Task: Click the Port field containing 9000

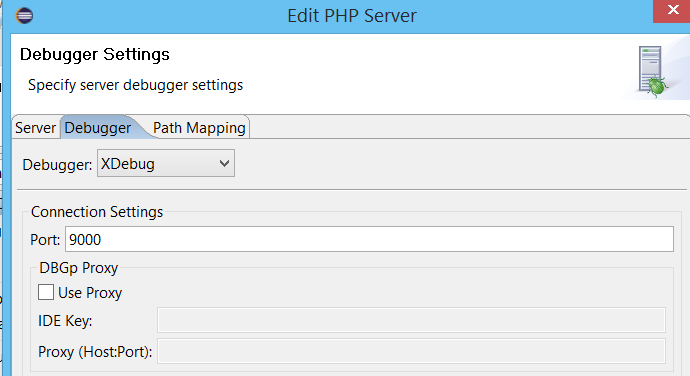Action: (x=369, y=240)
